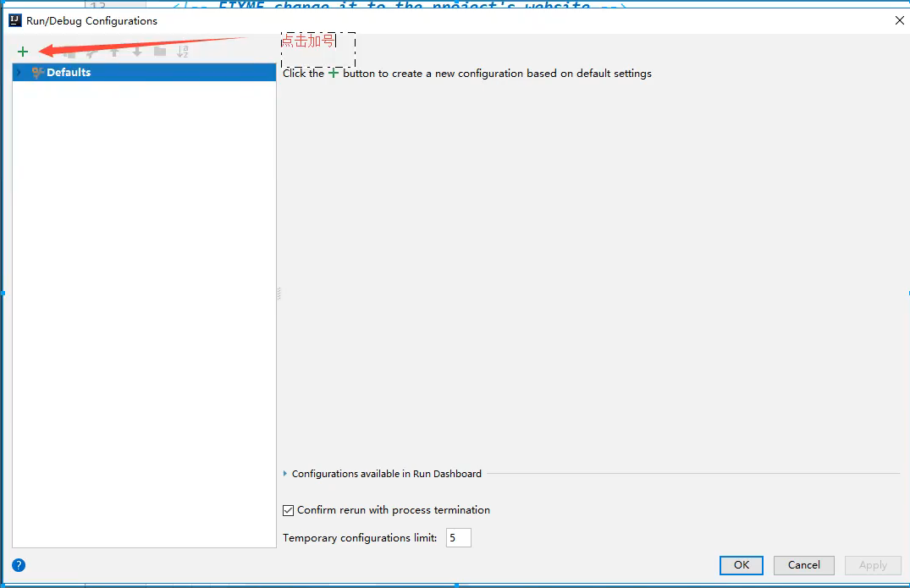Click the Create New Folder icon
This screenshot has width=910, height=588.
[x=160, y=52]
